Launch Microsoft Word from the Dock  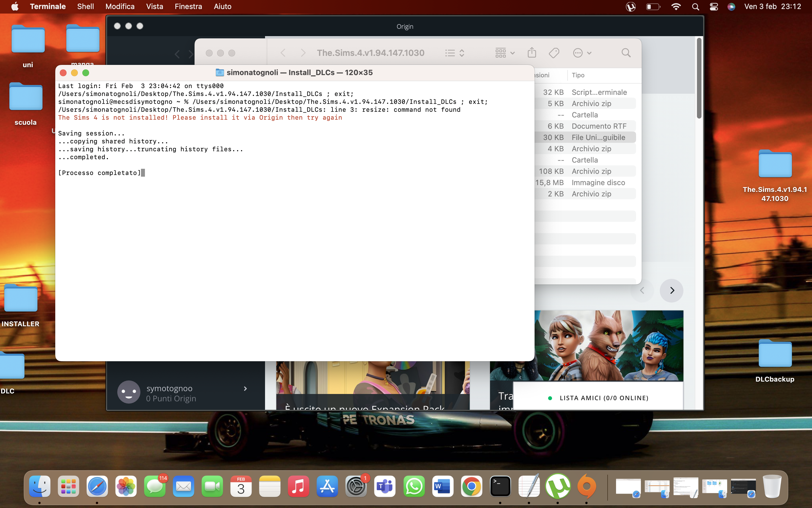pos(443,486)
